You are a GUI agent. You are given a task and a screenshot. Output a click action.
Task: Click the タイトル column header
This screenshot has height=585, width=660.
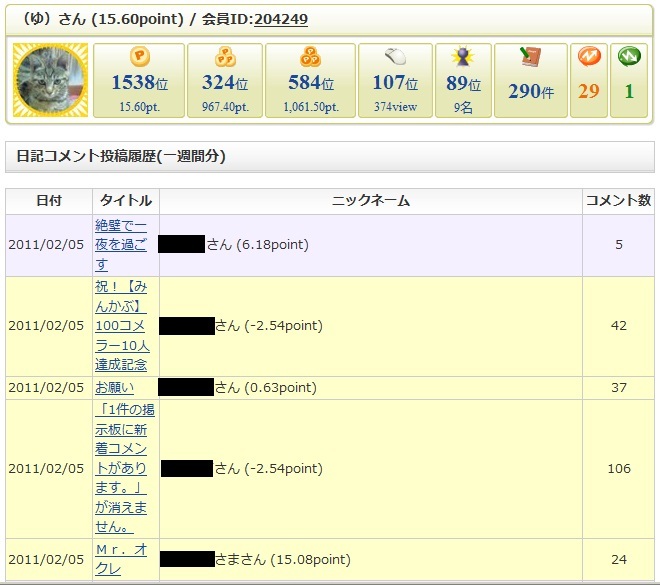(126, 201)
